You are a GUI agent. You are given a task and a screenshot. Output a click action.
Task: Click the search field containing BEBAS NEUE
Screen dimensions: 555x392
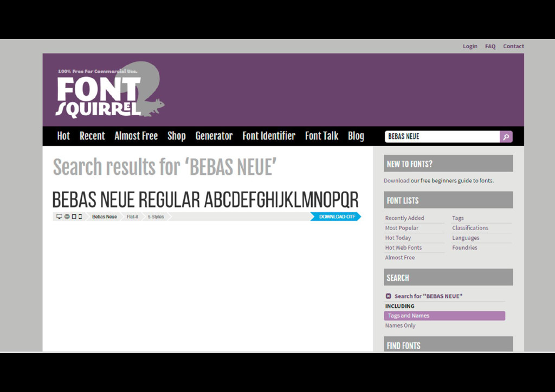(x=442, y=136)
